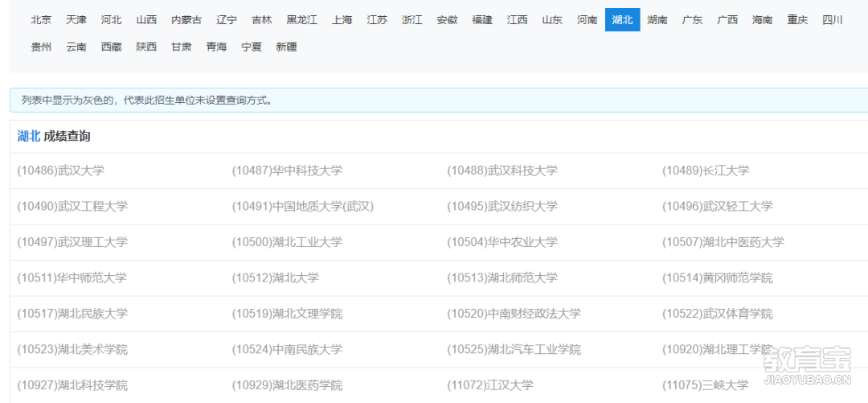Switch to 广西 province
Viewport: 868px width, 403px height.
[x=727, y=20]
